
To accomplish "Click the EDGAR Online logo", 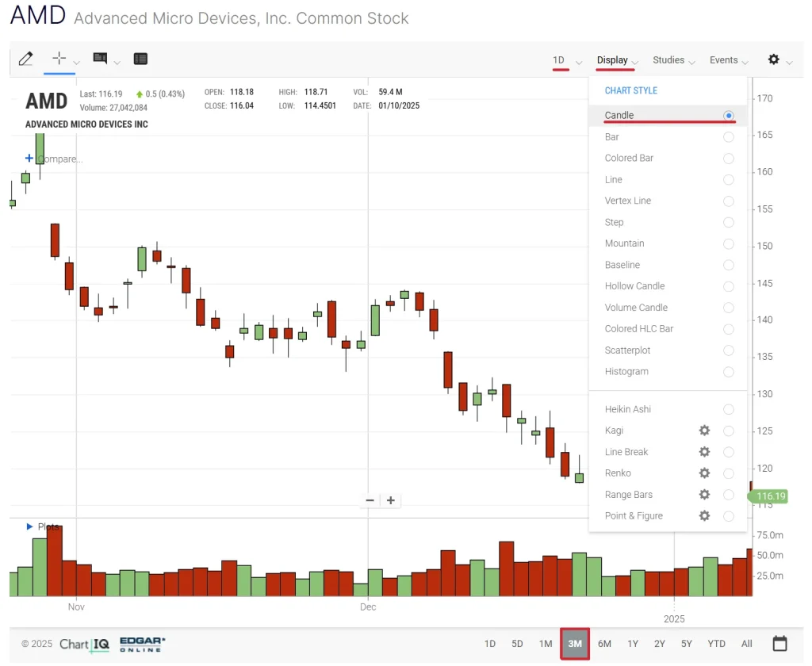I will 143,645.
